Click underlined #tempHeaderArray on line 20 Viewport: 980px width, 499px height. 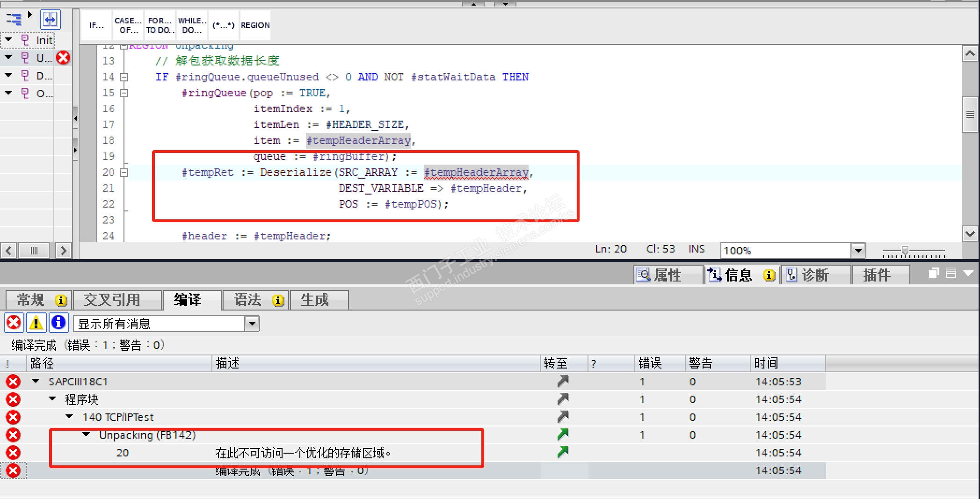click(476, 173)
